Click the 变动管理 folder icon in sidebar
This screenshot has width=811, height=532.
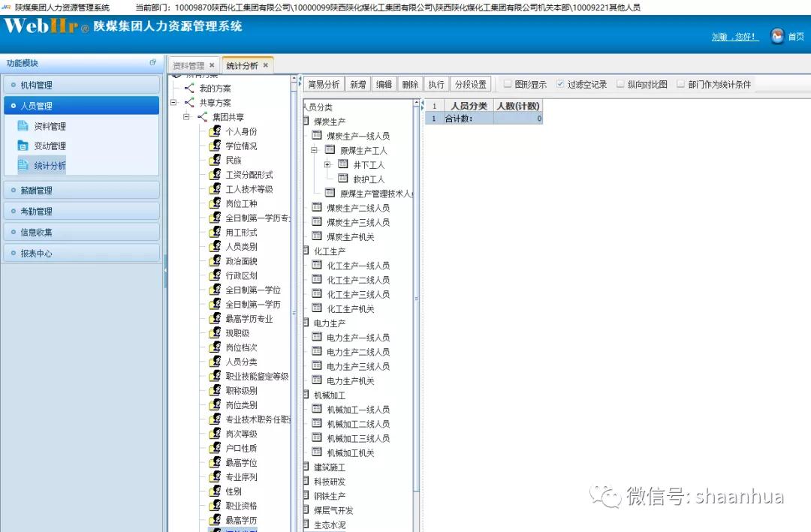pyautogui.click(x=23, y=146)
